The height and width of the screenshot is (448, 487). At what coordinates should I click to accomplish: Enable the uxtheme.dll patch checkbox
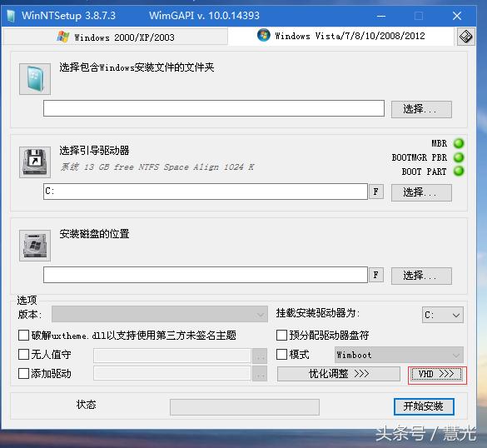[23, 336]
